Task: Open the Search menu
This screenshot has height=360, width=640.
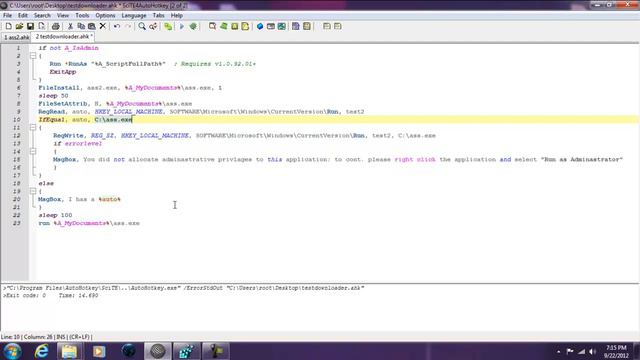Action: (x=42, y=16)
